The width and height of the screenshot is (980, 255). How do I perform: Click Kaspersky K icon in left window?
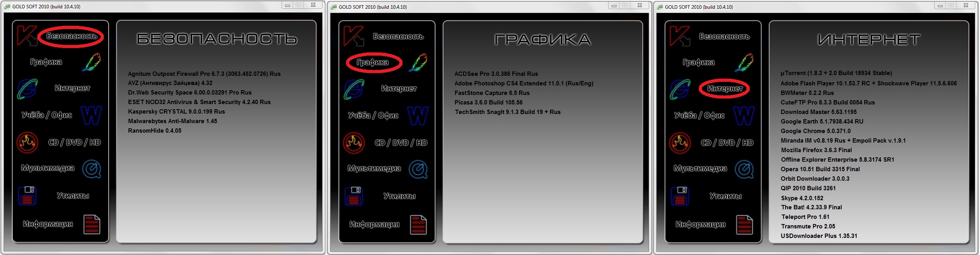27,36
